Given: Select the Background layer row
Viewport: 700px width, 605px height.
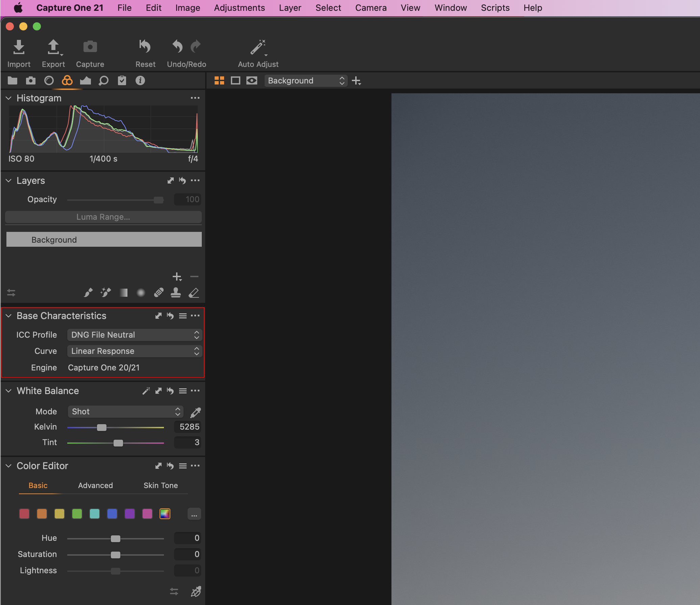Looking at the screenshot, I should click(104, 240).
